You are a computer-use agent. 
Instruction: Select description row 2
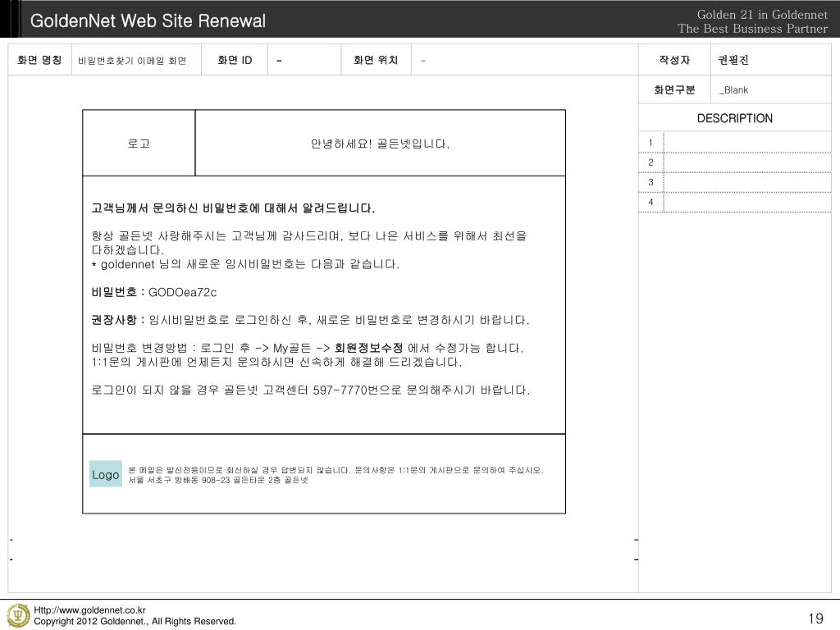(734, 162)
